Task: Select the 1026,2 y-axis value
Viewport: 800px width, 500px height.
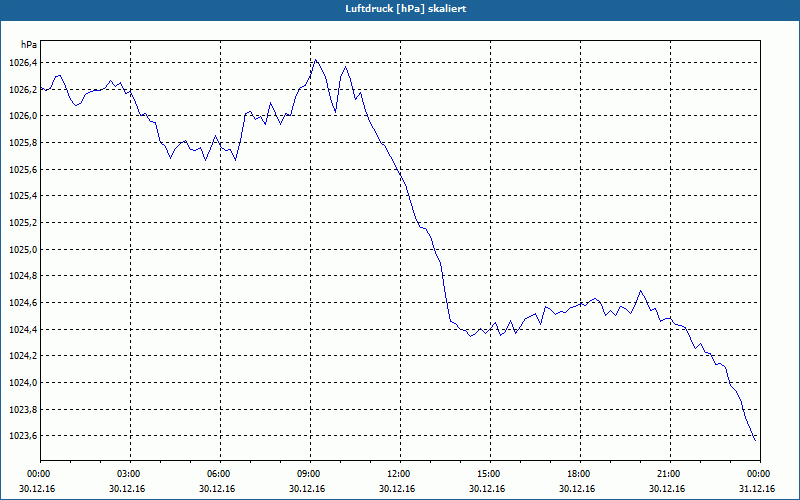Action: click(23, 90)
